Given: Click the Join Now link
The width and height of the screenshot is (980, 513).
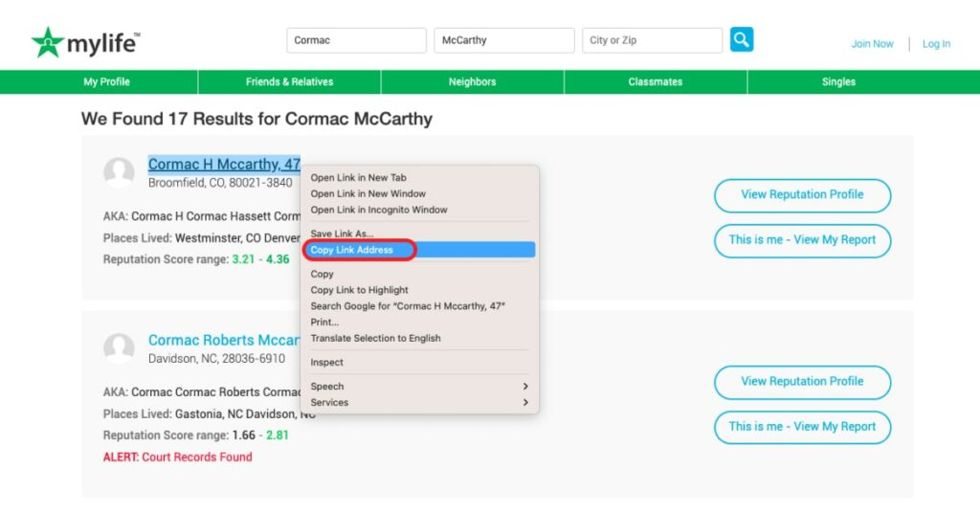Looking at the screenshot, I should [x=872, y=44].
